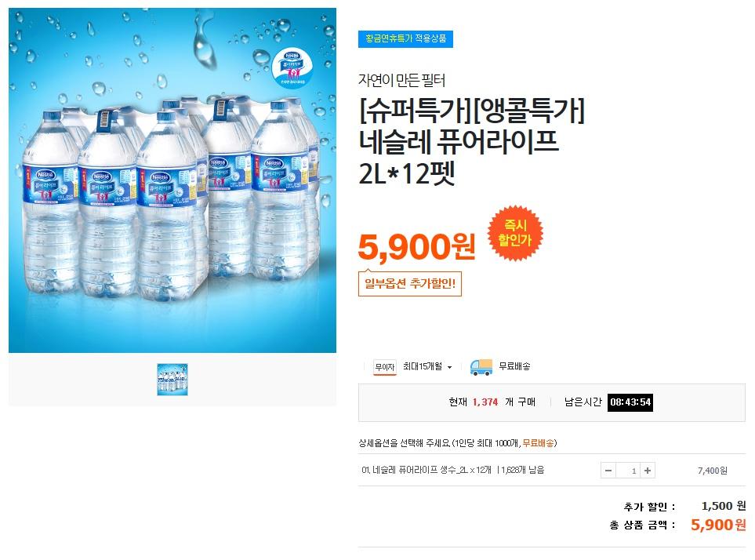The height and width of the screenshot is (560, 755).
Task: Click the 즉시할인가 orange burst badge
Action: [515, 233]
